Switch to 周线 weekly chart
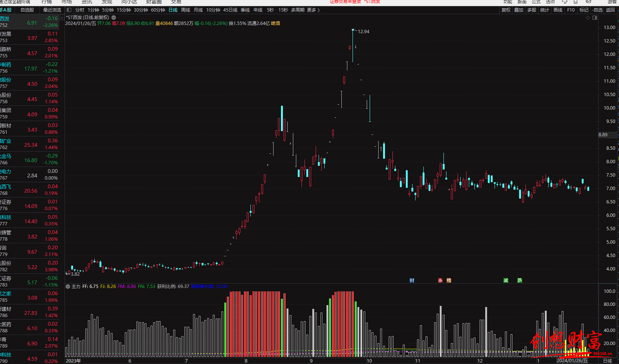The height and width of the screenshot is (364, 619). (x=186, y=10)
